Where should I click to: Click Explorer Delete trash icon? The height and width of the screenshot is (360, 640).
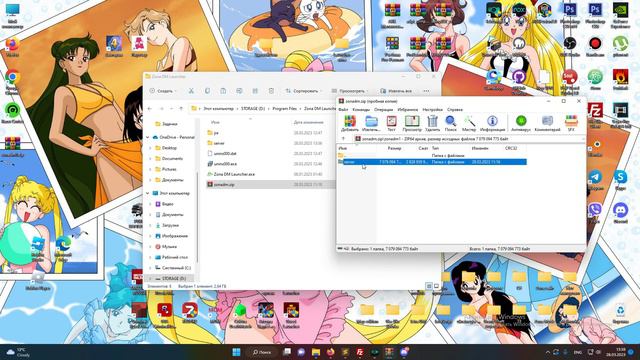coord(271,91)
